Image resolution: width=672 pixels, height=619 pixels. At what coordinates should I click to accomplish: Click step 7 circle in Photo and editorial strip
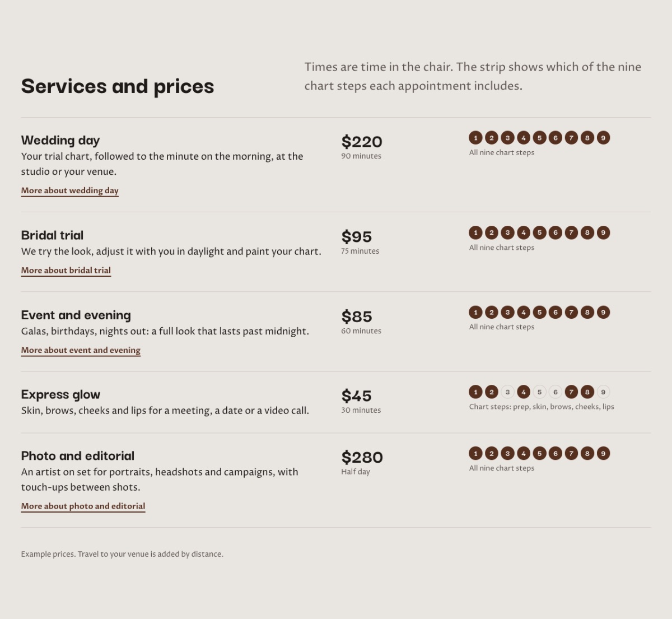tap(571, 453)
